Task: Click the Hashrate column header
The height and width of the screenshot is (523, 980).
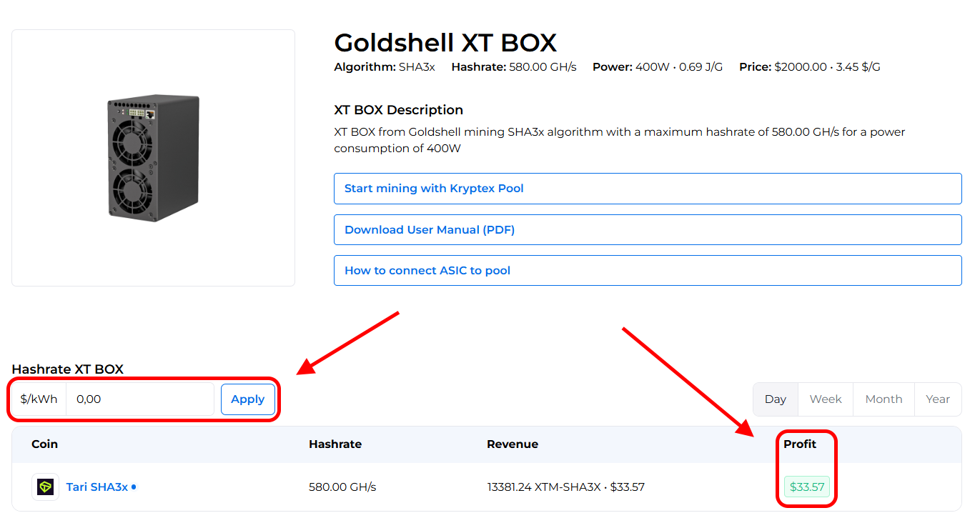Action: pyautogui.click(x=335, y=444)
